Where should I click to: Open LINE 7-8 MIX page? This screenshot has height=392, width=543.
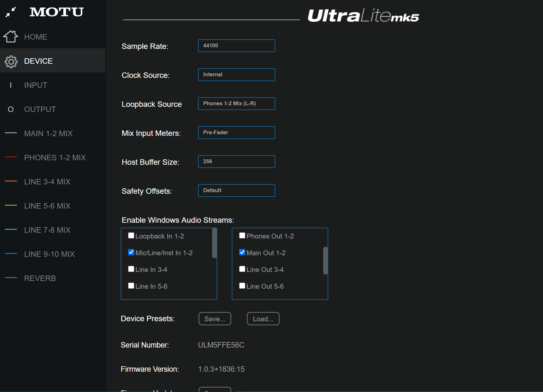(x=52, y=230)
